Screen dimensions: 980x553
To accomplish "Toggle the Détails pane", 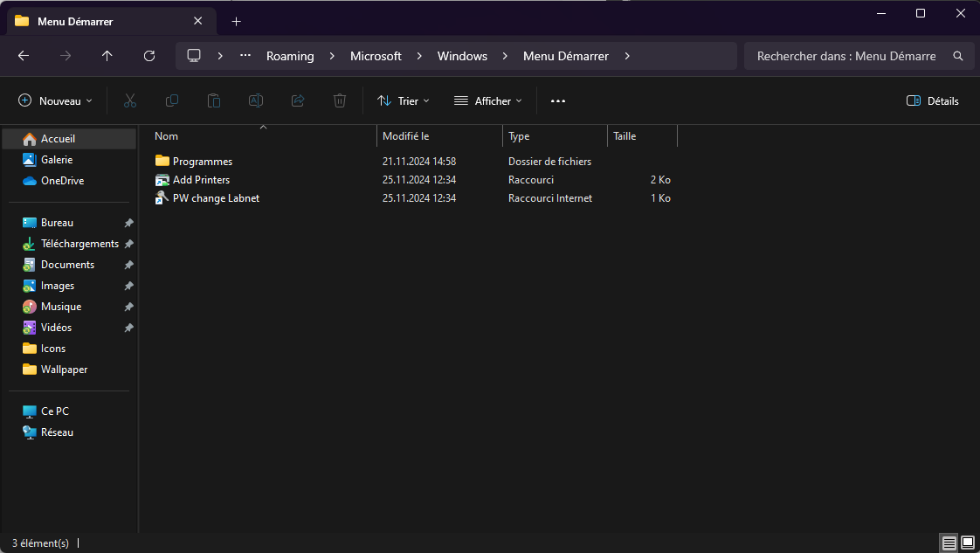I will [932, 101].
